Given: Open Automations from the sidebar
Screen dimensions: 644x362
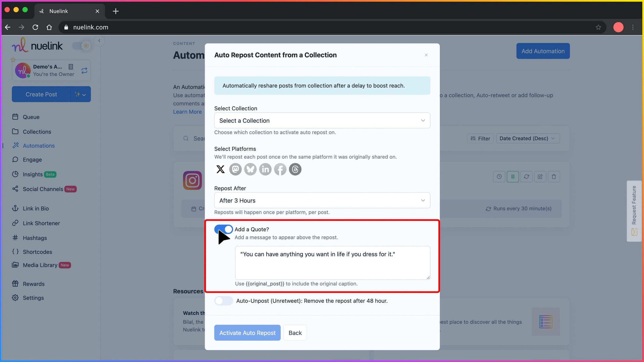Looking at the screenshot, I should point(39,146).
